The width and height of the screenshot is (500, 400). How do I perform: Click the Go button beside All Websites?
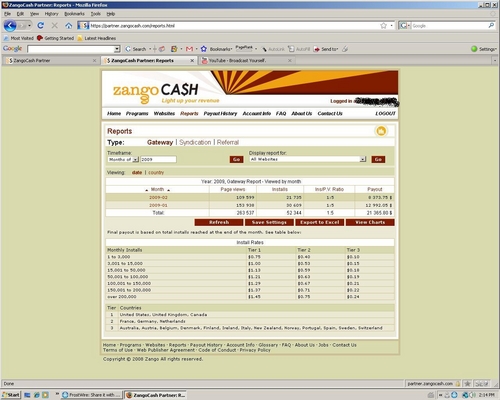click(x=378, y=160)
